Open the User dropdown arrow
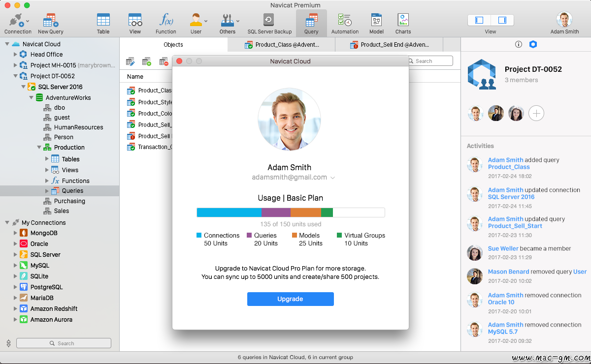This screenshot has width=591, height=364. pyautogui.click(x=206, y=21)
